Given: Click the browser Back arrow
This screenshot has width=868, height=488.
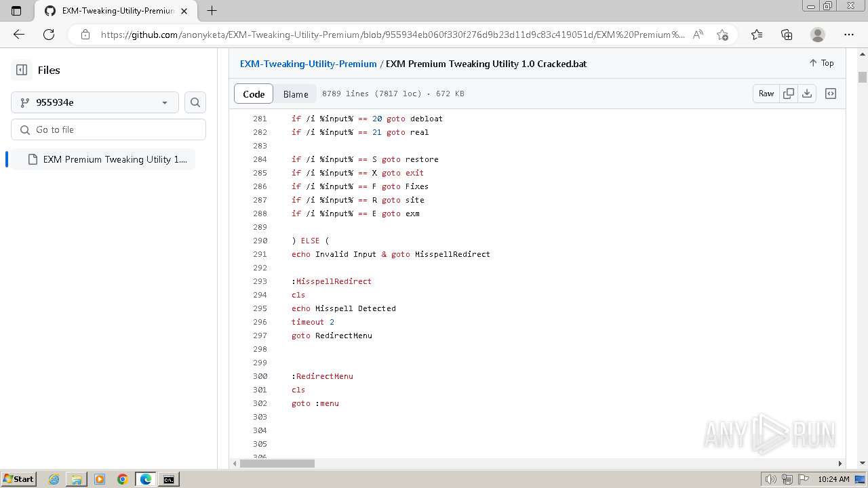Looking at the screenshot, I should 19,35.
